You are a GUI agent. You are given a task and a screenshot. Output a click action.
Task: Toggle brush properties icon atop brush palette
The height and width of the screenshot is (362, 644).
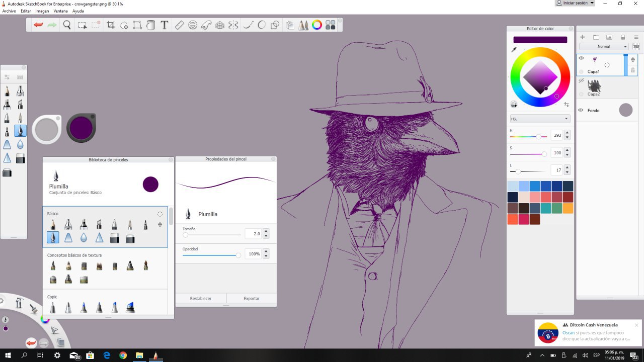point(7,77)
